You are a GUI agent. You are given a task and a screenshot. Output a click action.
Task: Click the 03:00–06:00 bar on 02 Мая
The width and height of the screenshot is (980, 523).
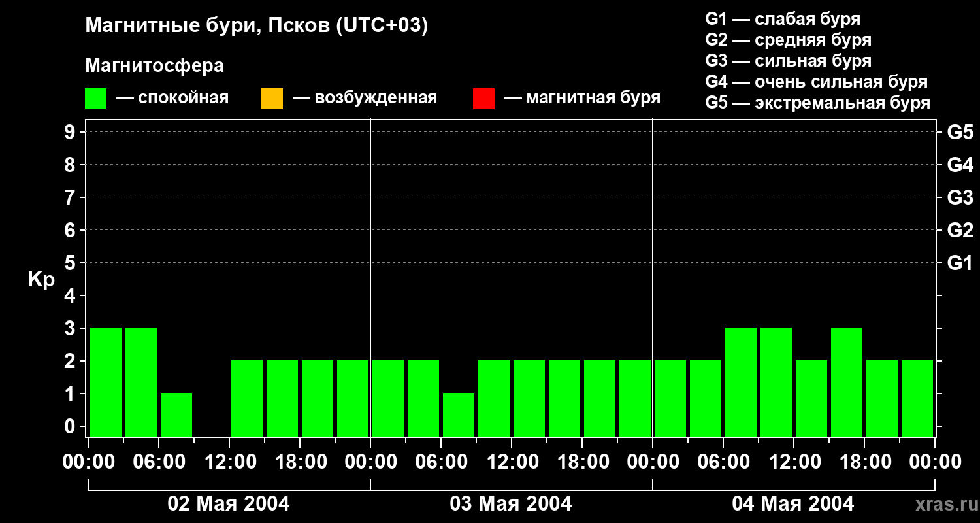point(141,382)
